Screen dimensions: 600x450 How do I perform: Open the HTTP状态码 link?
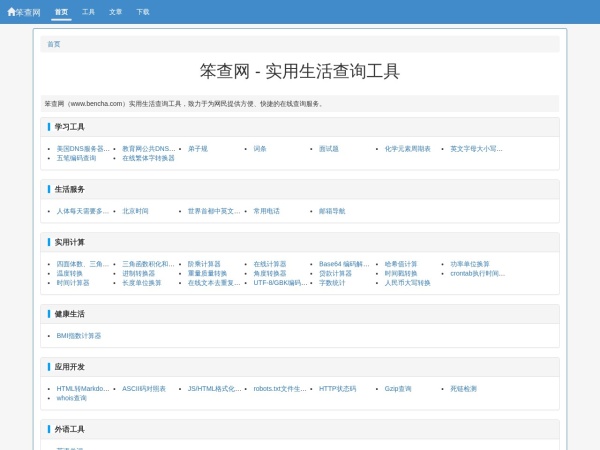(x=338, y=388)
